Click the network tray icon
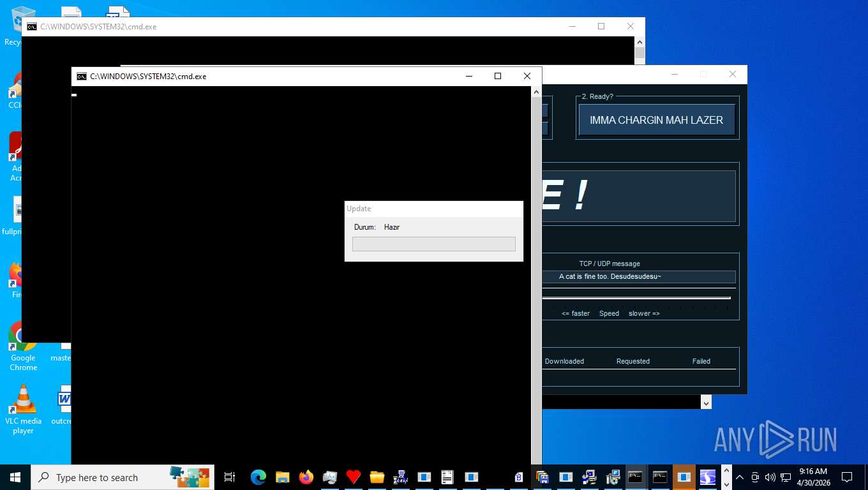Screen dimensions: 868x490 pos(786,477)
